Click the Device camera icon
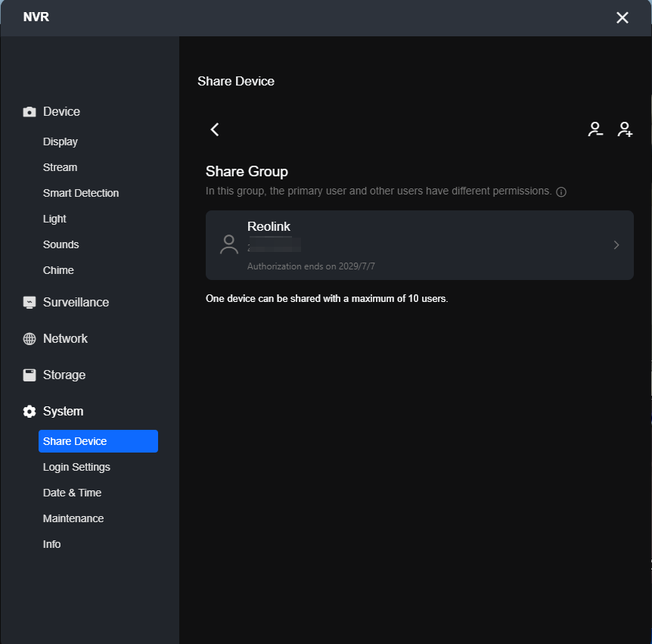Viewport: 652px width, 644px height. pos(29,112)
